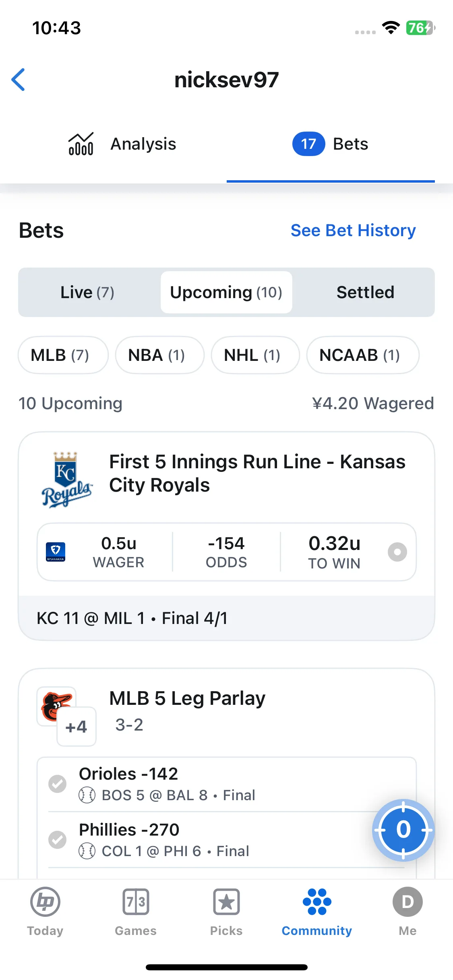This screenshot has width=453, height=980.
Task: Filter bets by NCAAB (1)
Action: click(363, 355)
